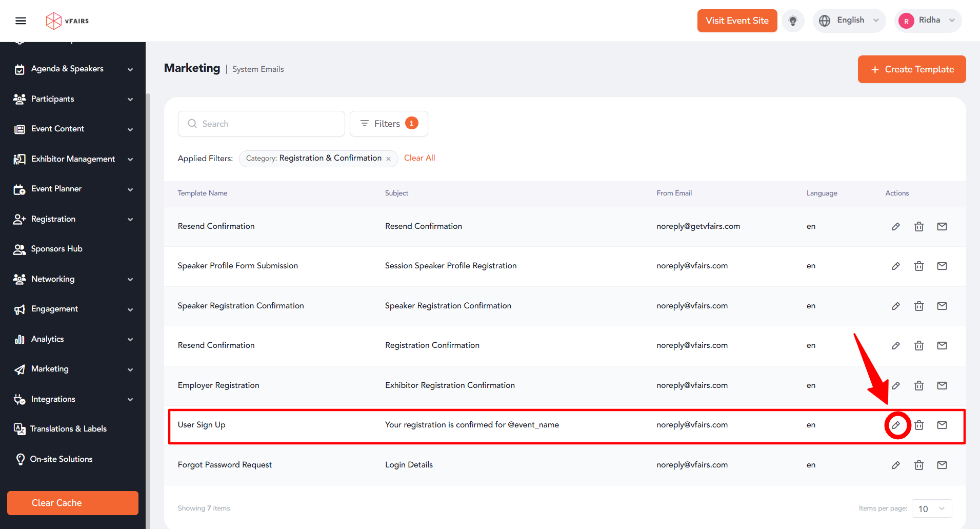Delete the User Sign Up template
This screenshot has height=529, width=980.
(918, 425)
